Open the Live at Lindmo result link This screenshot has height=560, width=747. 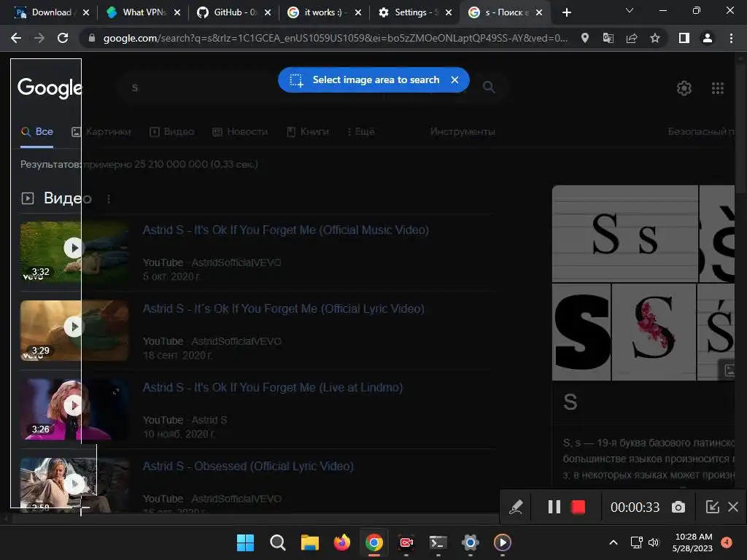273,388
